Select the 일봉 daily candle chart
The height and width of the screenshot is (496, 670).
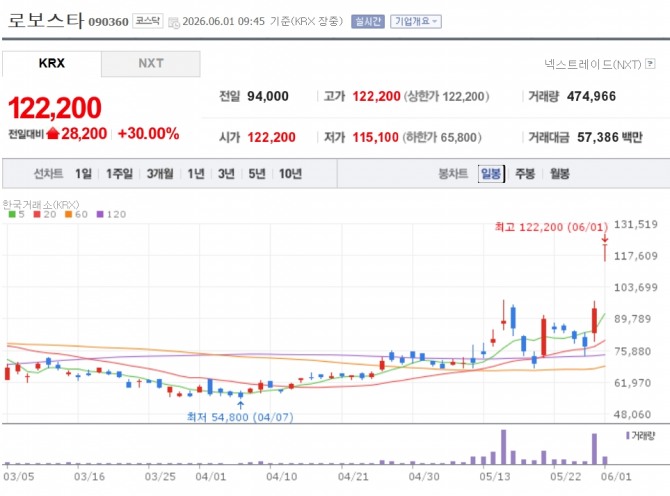(x=491, y=173)
